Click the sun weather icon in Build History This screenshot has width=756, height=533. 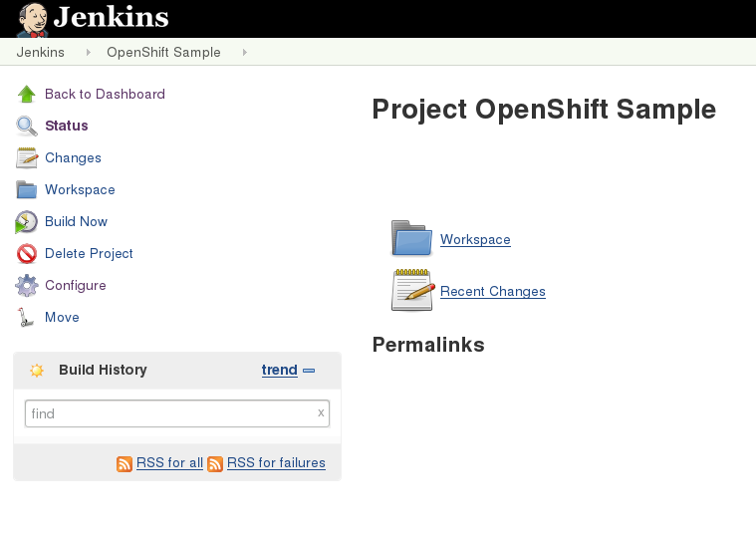click(37, 371)
